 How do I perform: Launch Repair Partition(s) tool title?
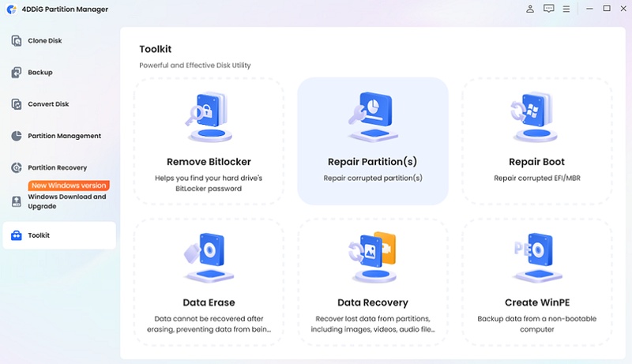(x=372, y=162)
